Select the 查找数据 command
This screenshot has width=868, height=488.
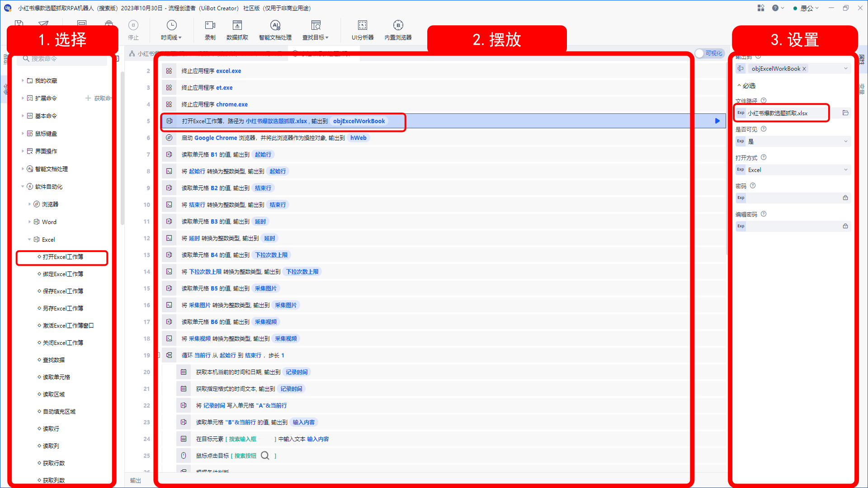pyautogui.click(x=54, y=360)
